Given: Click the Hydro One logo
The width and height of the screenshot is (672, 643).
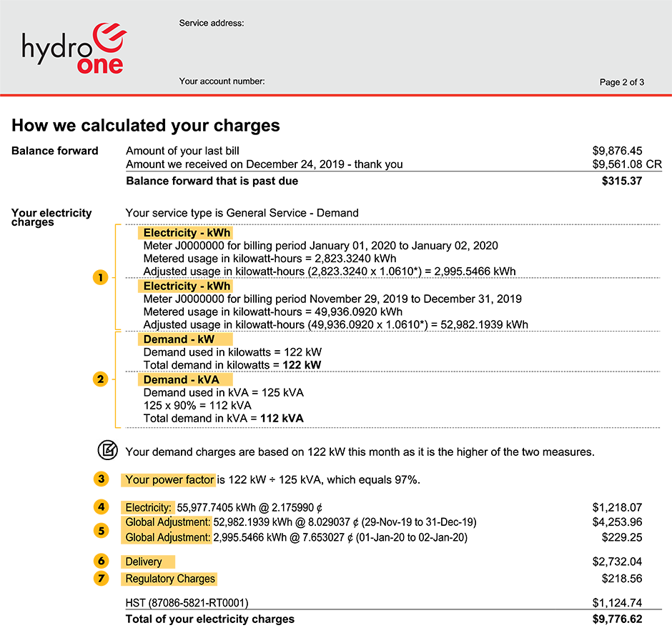Looking at the screenshot, I should 74,48.
